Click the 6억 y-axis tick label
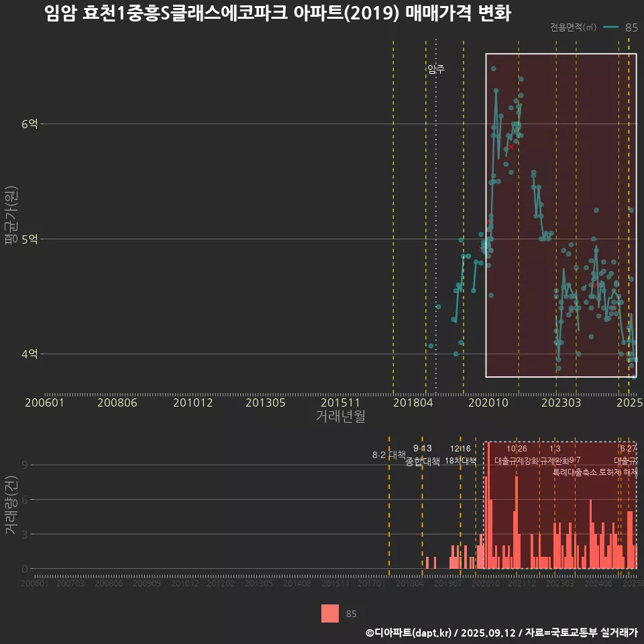Screen dimensions: 644x644 [30, 123]
